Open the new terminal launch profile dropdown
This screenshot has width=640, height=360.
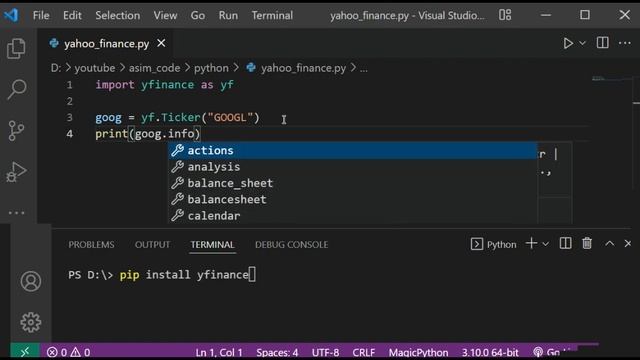click(545, 244)
